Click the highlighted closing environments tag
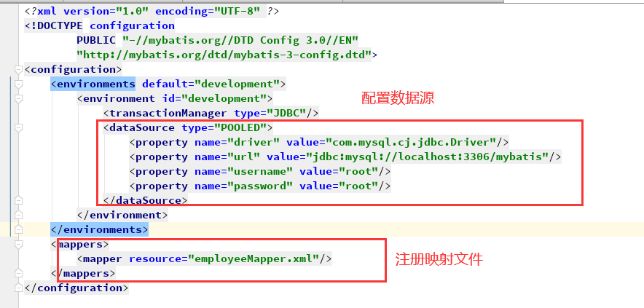Screen dimensions: 644x308 point(99,229)
